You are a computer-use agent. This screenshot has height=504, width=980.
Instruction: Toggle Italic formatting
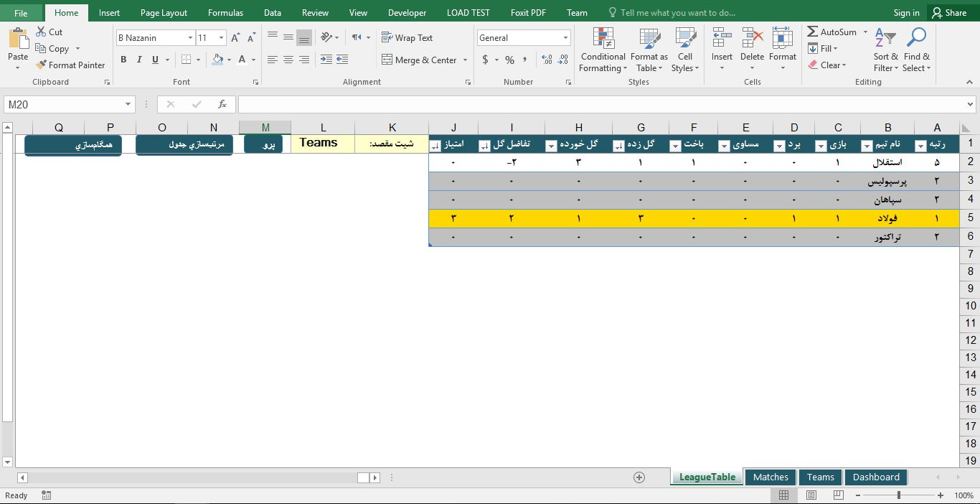pyautogui.click(x=140, y=60)
